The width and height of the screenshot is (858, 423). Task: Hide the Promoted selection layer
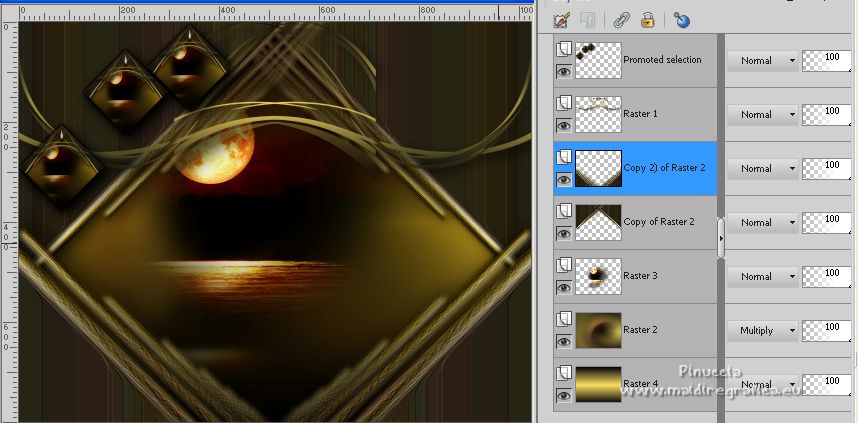[x=564, y=71]
